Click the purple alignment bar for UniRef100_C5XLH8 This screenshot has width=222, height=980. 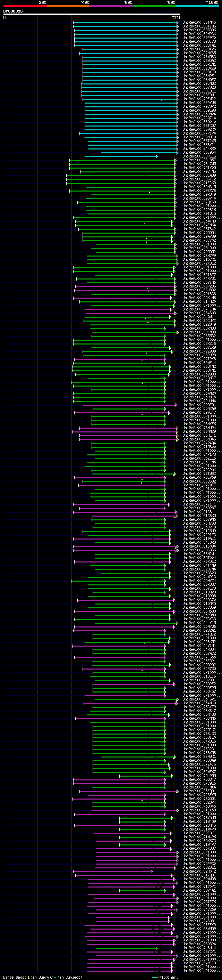click(x=123, y=298)
